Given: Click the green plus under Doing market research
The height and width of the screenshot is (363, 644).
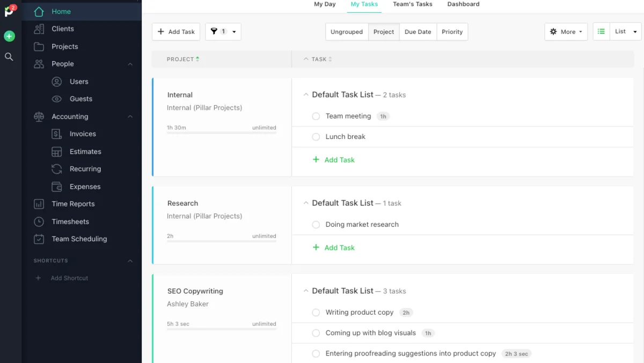Looking at the screenshot, I should click(x=316, y=248).
